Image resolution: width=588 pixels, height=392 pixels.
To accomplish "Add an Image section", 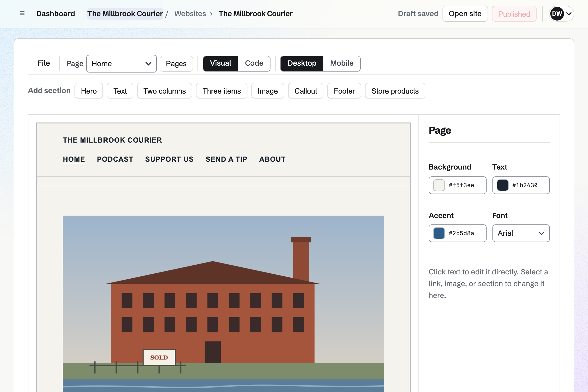I will [268, 91].
